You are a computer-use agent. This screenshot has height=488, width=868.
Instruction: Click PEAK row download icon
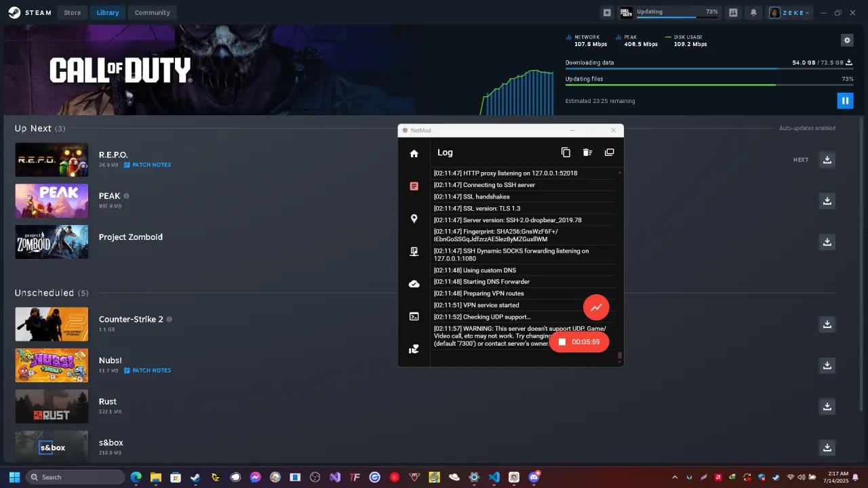(x=827, y=201)
